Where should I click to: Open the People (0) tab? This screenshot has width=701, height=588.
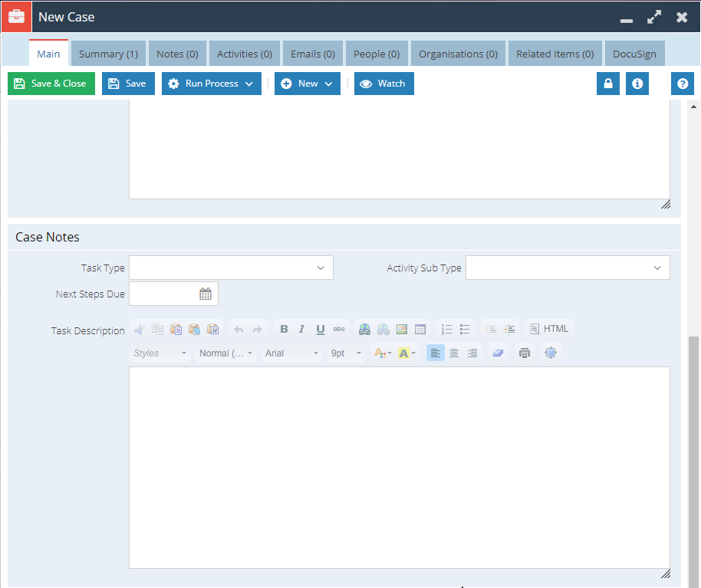(377, 54)
